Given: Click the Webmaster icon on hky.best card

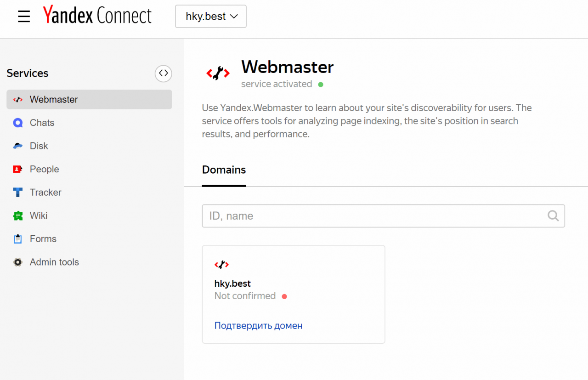Looking at the screenshot, I should [221, 265].
